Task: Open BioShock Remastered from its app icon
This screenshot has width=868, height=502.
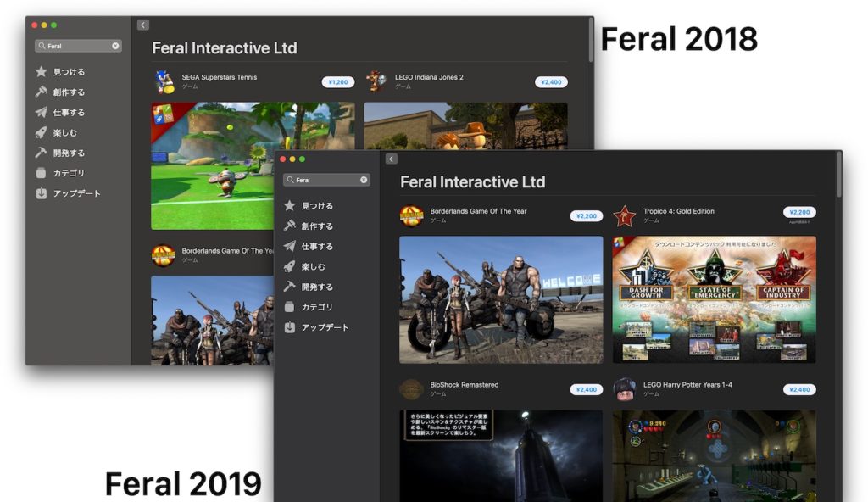Action: pyautogui.click(x=413, y=388)
